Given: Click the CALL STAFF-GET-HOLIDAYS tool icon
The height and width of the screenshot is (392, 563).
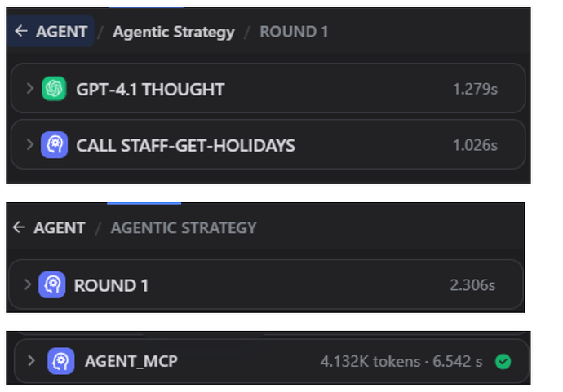Looking at the screenshot, I should pos(55,145).
